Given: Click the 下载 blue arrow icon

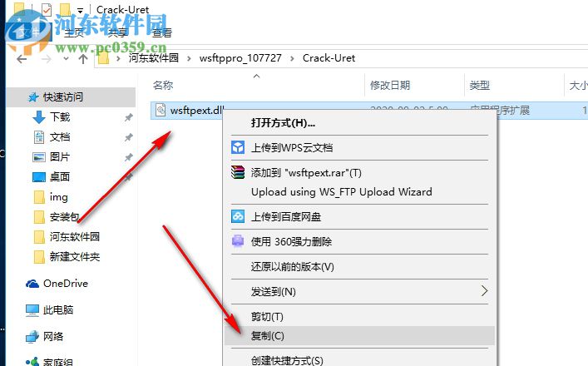Looking at the screenshot, I should (39, 117).
